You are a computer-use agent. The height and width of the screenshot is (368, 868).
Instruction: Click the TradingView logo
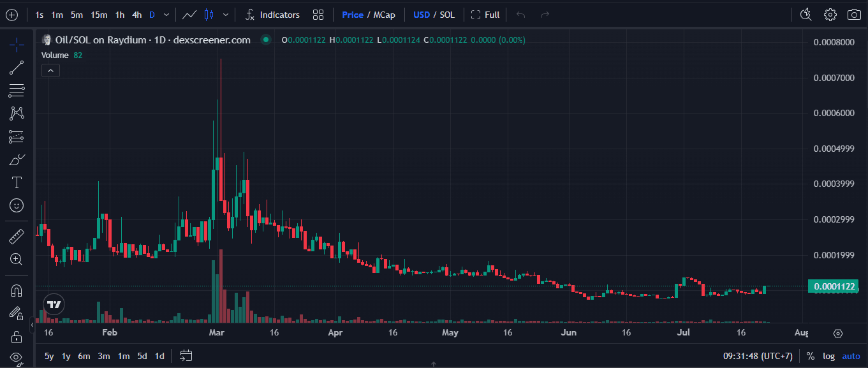(54, 304)
